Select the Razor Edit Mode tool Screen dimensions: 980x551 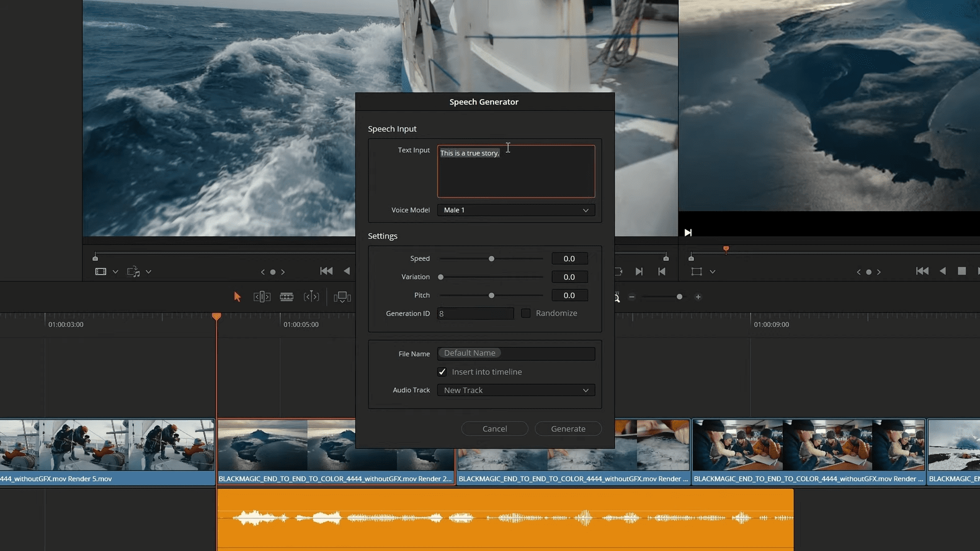tap(286, 296)
